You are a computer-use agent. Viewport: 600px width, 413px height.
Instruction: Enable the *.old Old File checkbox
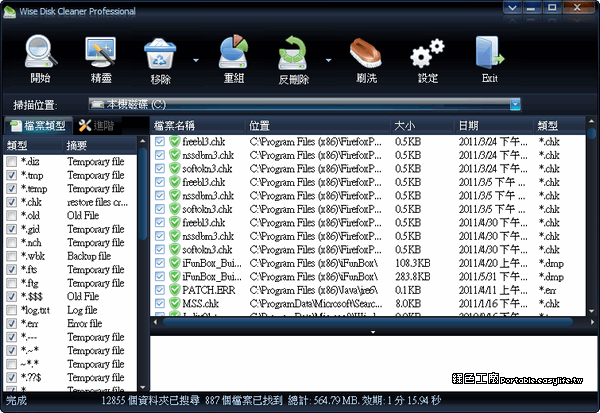click(x=11, y=215)
